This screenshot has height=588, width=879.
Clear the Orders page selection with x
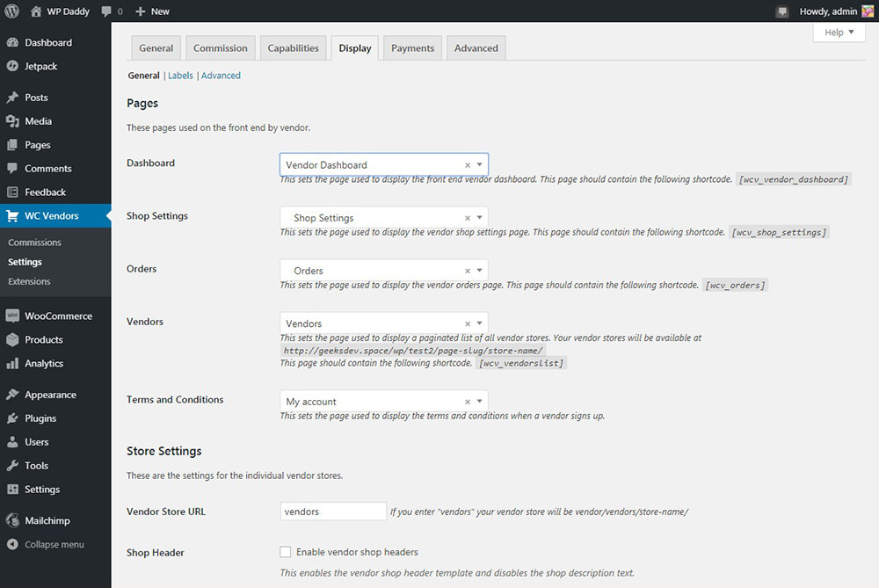[467, 271]
